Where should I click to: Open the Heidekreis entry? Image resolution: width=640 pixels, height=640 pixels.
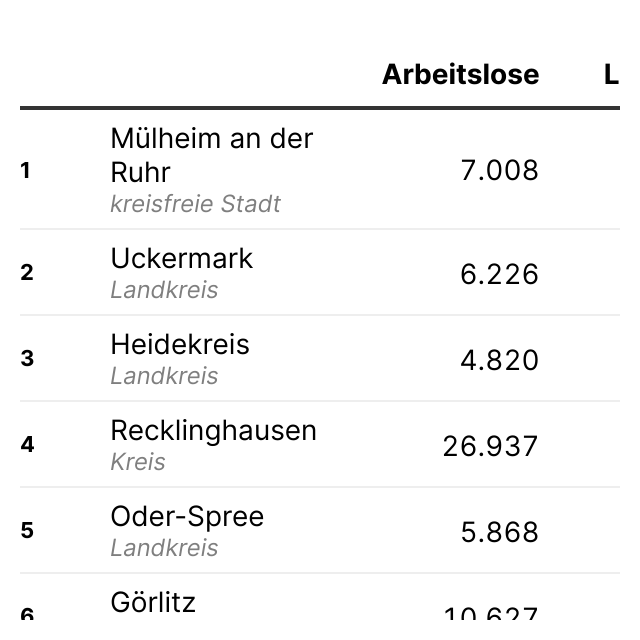tap(180, 344)
